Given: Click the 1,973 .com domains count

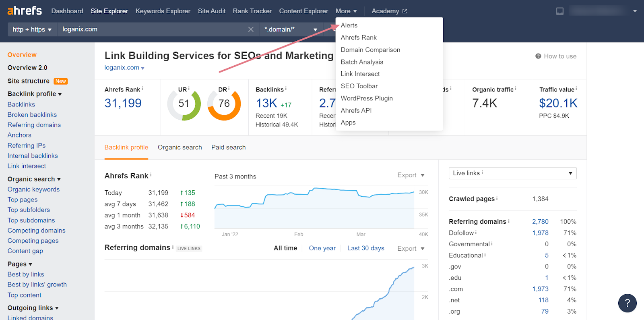Looking at the screenshot, I should click(x=540, y=289).
